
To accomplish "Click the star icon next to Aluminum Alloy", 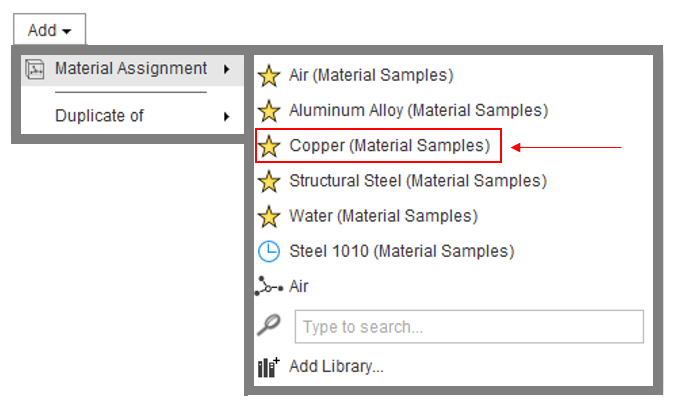I will (x=269, y=111).
